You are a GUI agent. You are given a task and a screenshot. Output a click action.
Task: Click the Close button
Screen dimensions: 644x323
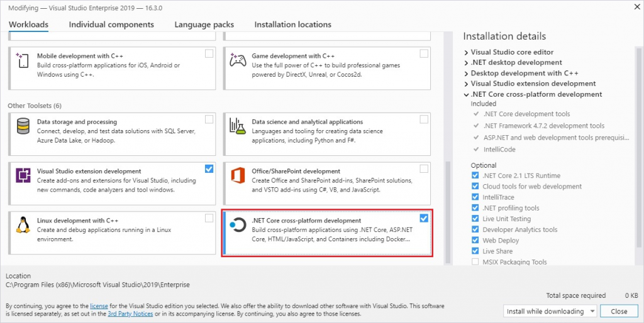619,311
